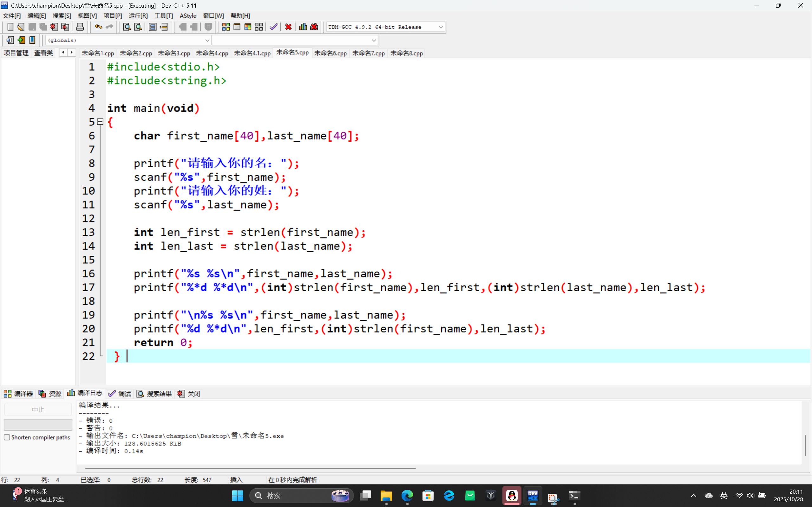
Task: Open the empty function members dropdown
Action: (373, 40)
